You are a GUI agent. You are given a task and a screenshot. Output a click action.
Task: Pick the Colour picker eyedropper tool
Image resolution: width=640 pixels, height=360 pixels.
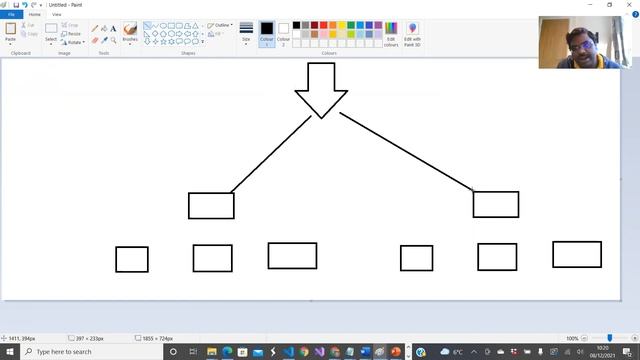pos(104,40)
